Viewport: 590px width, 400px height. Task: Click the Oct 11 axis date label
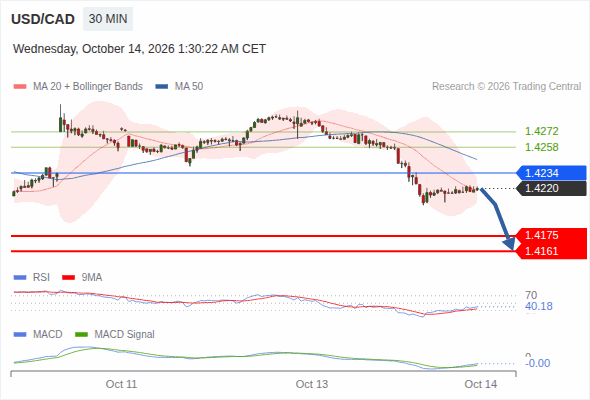tap(121, 384)
